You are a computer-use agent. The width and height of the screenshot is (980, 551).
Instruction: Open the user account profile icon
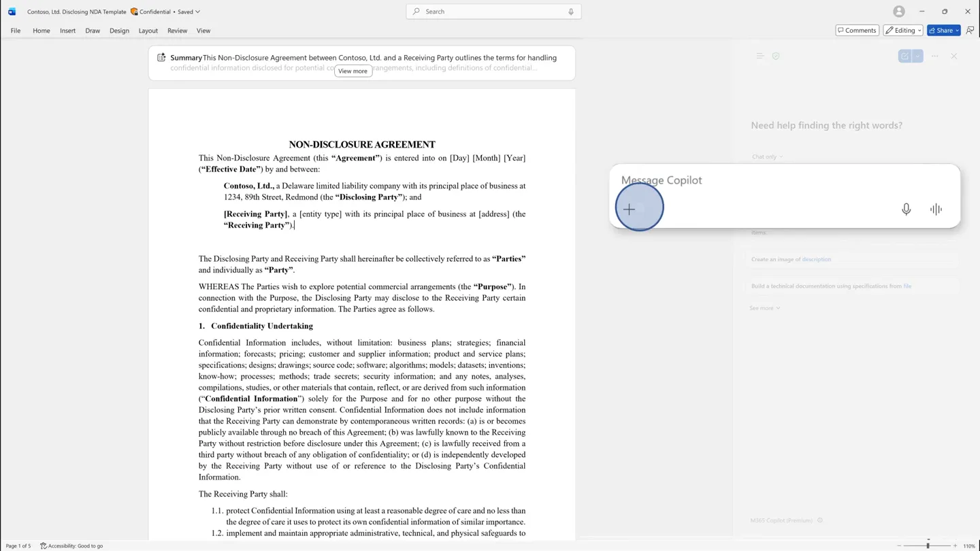pos(899,12)
